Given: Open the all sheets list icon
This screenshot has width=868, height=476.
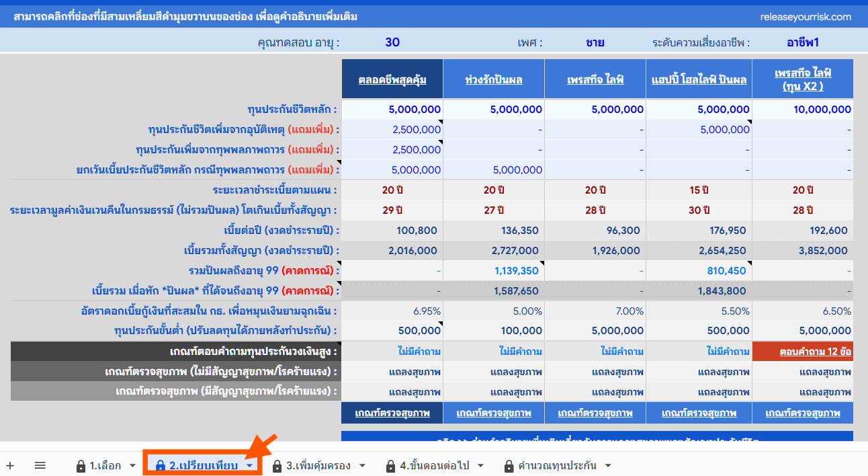Looking at the screenshot, I should [x=40, y=465].
